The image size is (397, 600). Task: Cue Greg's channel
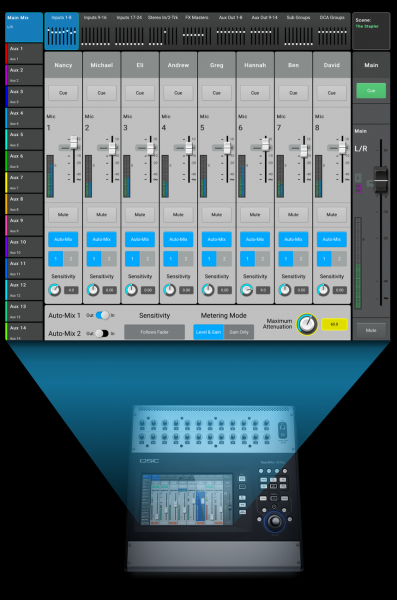coord(217,93)
